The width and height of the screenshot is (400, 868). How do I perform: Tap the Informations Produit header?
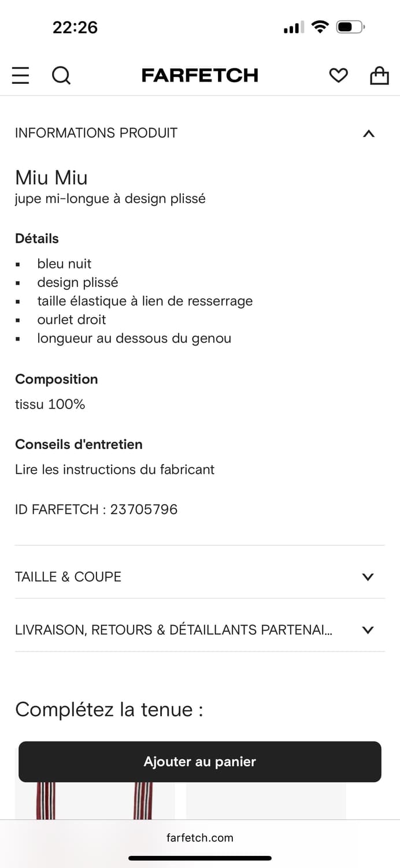click(x=96, y=133)
